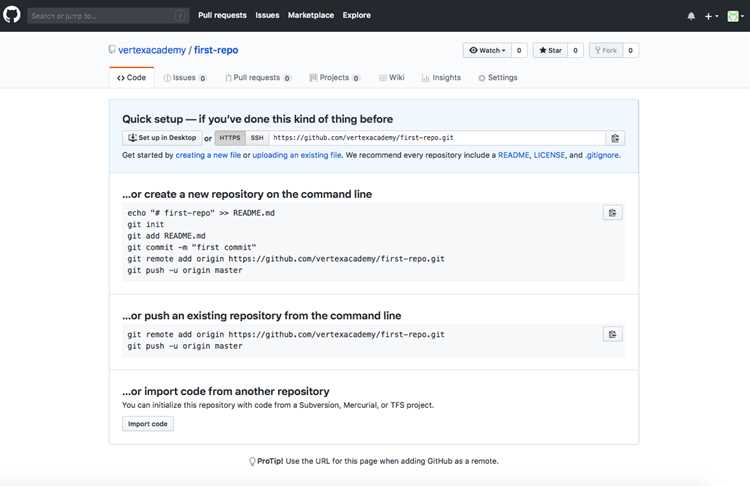Click Set up in Desktop button
This screenshot has width=750, height=486.
[162, 138]
